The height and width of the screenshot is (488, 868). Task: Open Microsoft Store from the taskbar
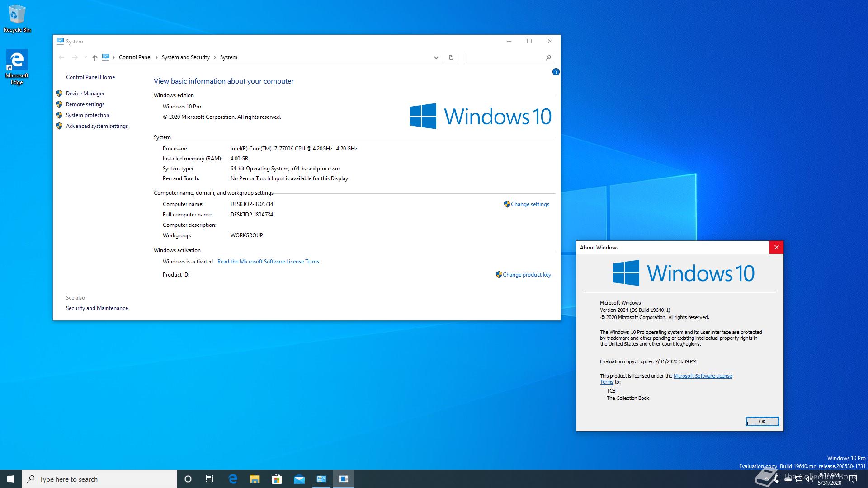tap(277, 479)
